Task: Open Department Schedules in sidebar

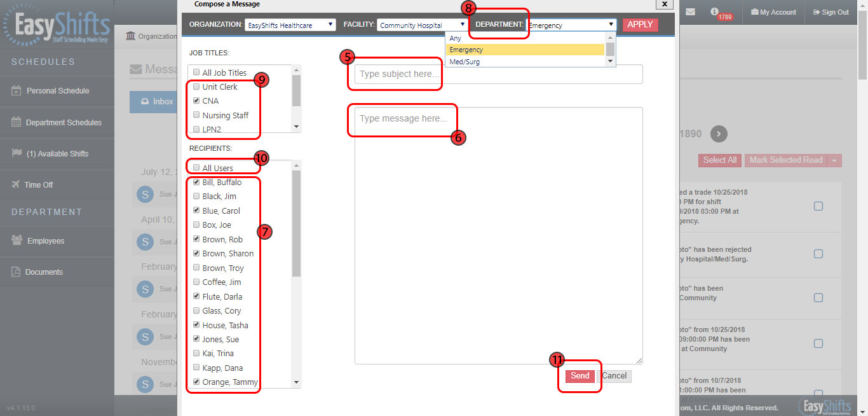Action: tap(57, 122)
